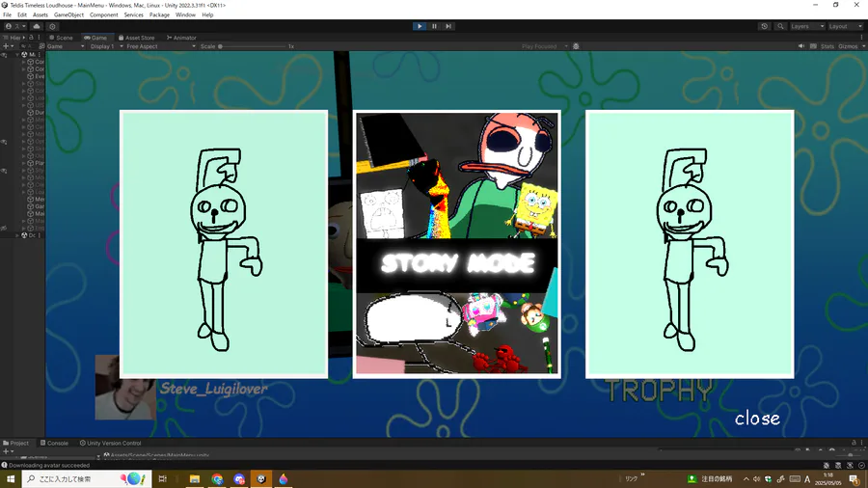Click the STORY MODE card
This screenshot has width=868, height=488.
pyautogui.click(x=457, y=244)
